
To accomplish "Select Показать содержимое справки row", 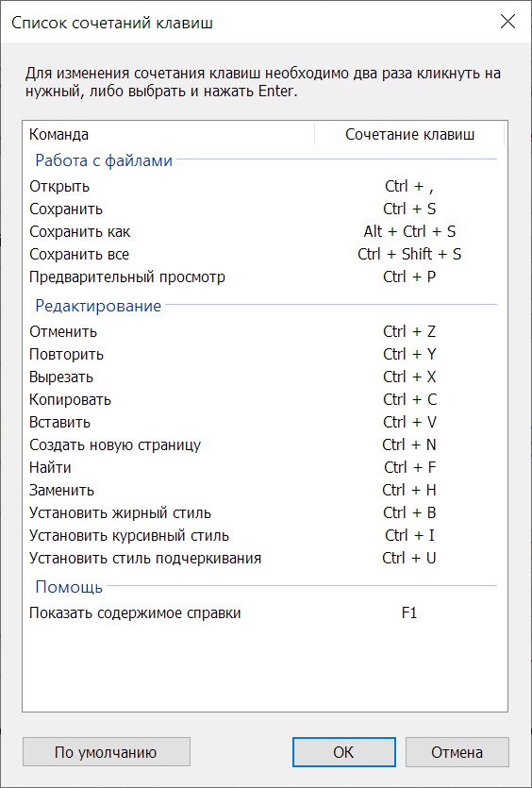I will 265,613.
